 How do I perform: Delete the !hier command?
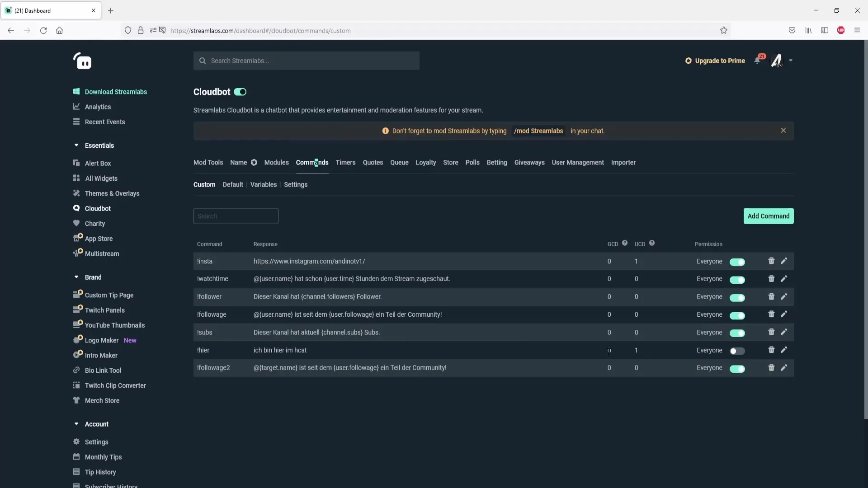[771, 350]
